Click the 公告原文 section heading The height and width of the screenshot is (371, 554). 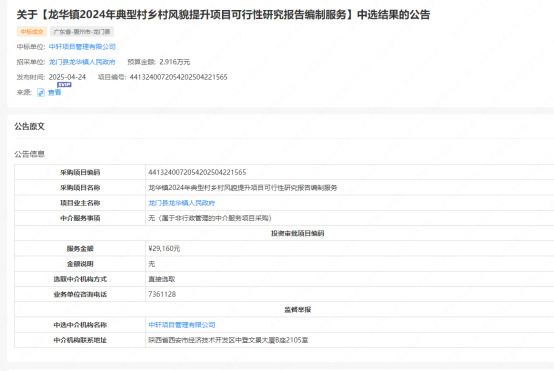click(x=30, y=126)
